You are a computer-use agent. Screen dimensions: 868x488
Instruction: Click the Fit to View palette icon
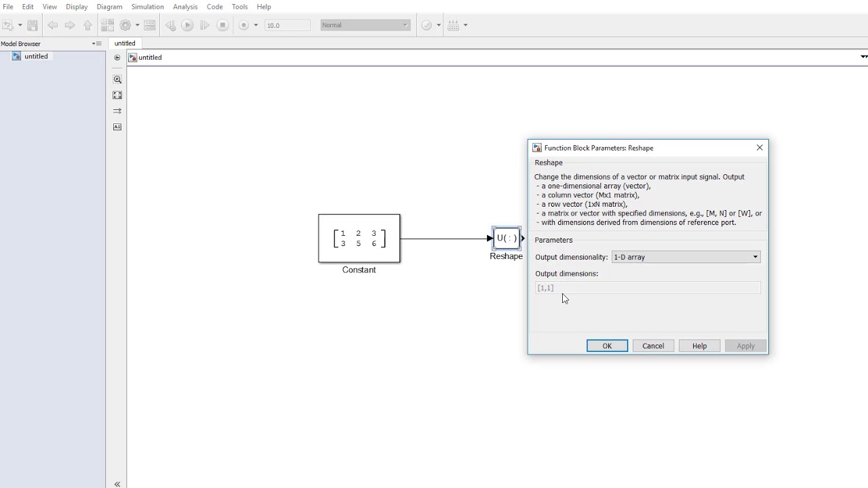pos(117,96)
